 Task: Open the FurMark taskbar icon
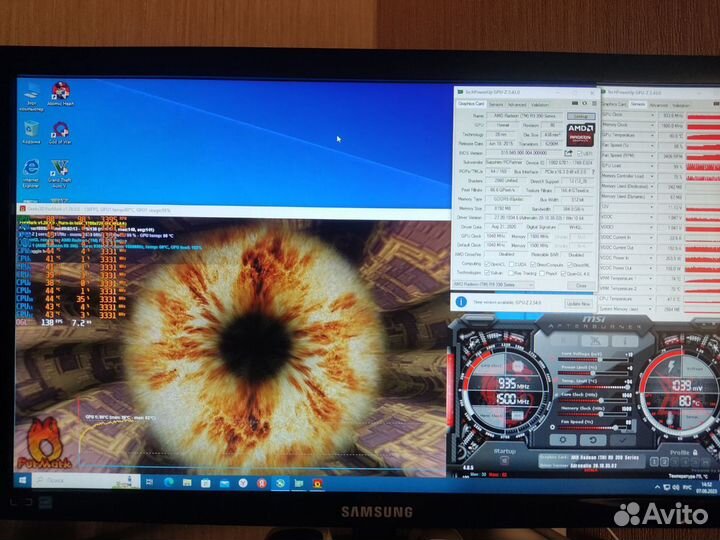[317, 484]
